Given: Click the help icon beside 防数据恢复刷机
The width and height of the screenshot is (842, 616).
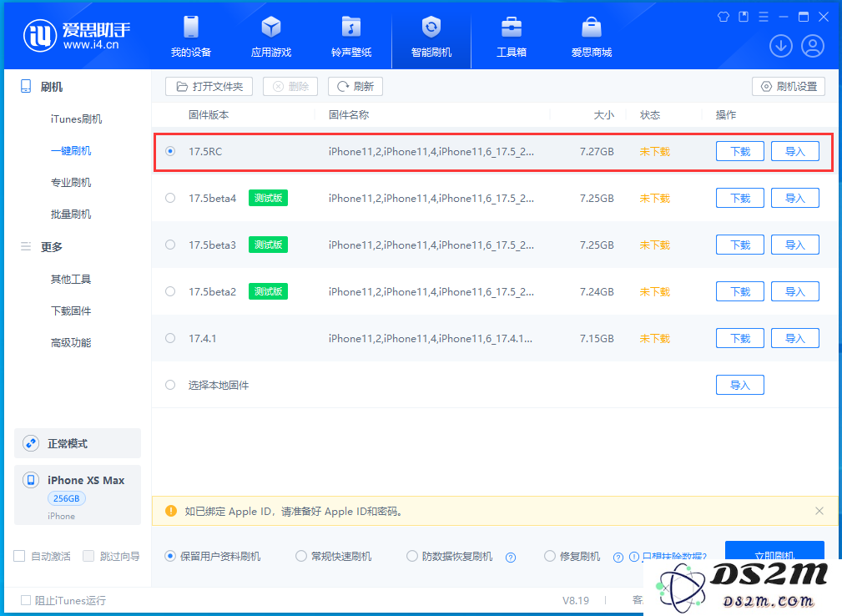Looking at the screenshot, I should coord(511,558).
